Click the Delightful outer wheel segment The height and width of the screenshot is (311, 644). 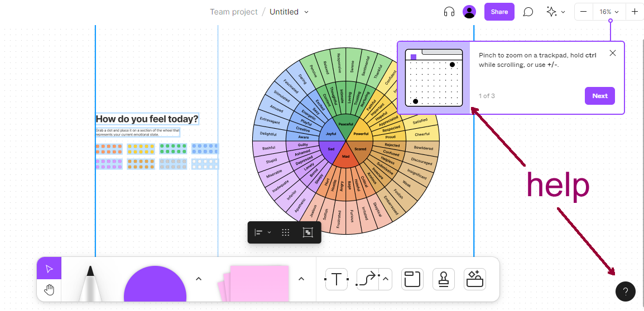click(x=268, y=134)
